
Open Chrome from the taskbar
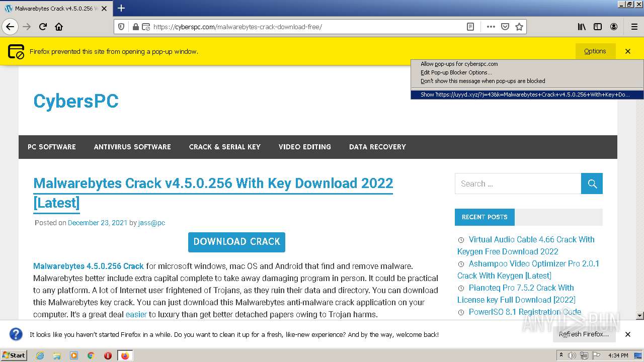[91, 355]
